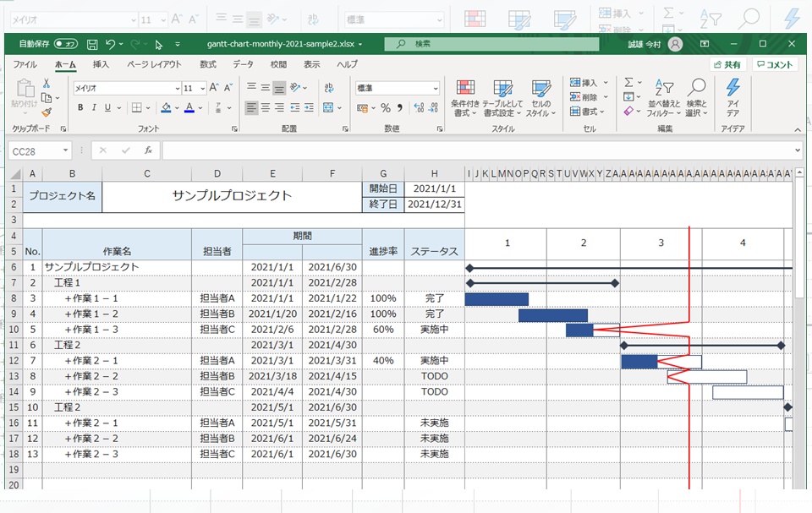The height and width of the screenshot is (513, 812).
Task: Switch to the Data tab
Action: tap(243, 65)
